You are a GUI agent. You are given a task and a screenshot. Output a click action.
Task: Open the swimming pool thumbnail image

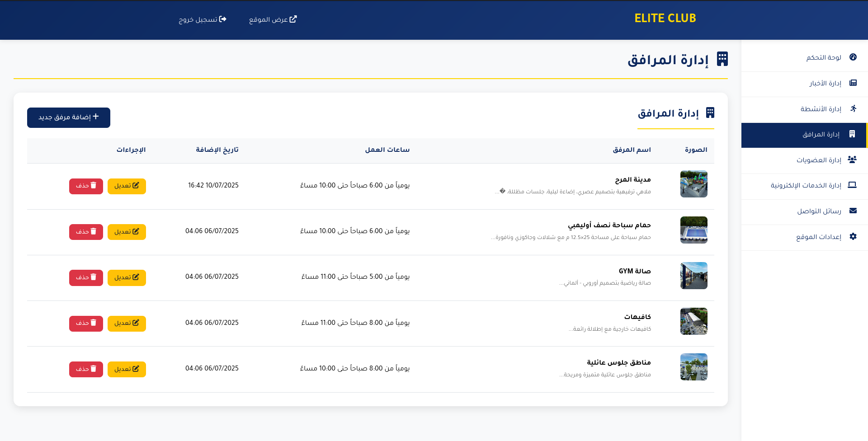(694, 230)
